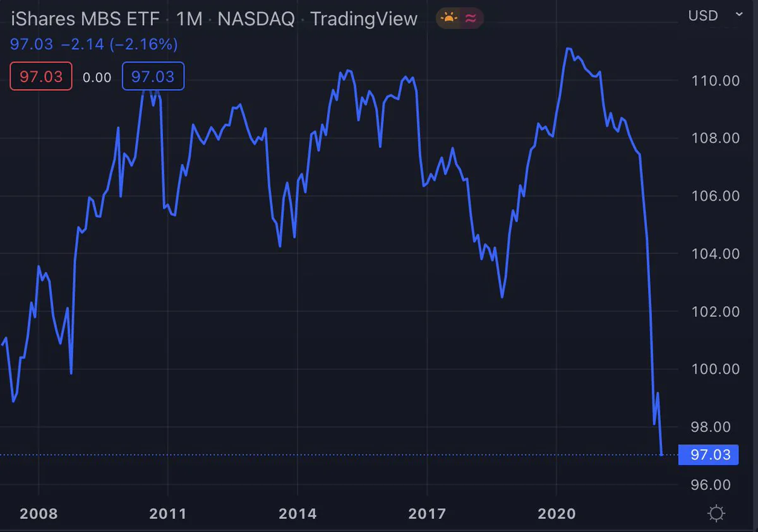Viewport: 758px width, 532px height.
Task: Click the 100.00 price axis label
Action: tap(715, 369)
